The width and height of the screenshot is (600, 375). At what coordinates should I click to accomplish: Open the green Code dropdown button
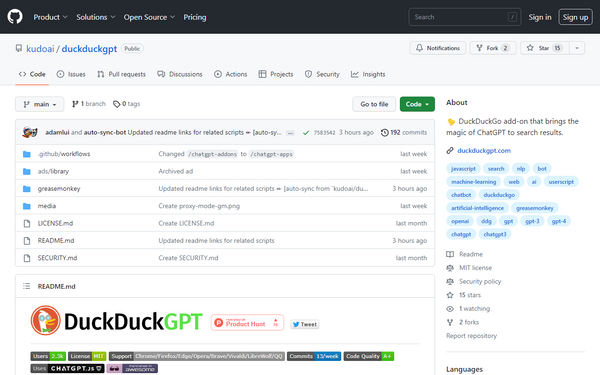[x=417, y=104]
